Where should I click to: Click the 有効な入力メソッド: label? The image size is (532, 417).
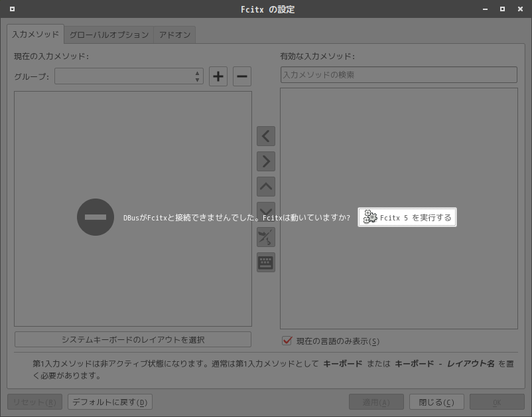(318, 56)
